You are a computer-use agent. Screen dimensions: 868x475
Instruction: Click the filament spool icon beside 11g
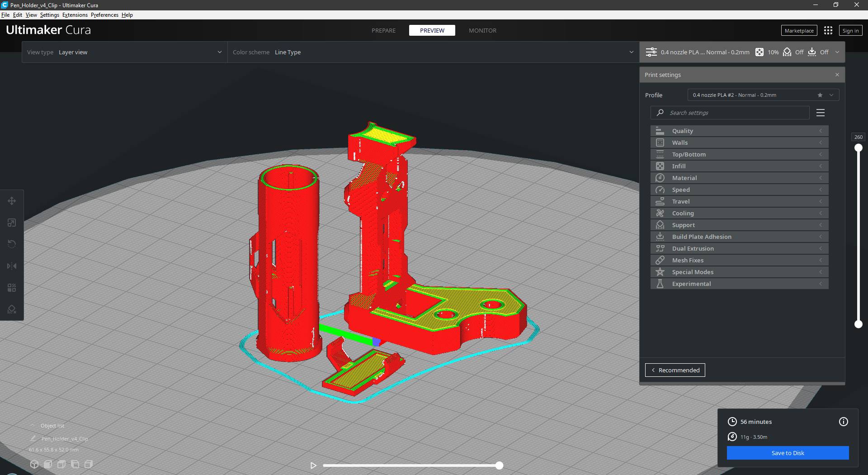732,437
